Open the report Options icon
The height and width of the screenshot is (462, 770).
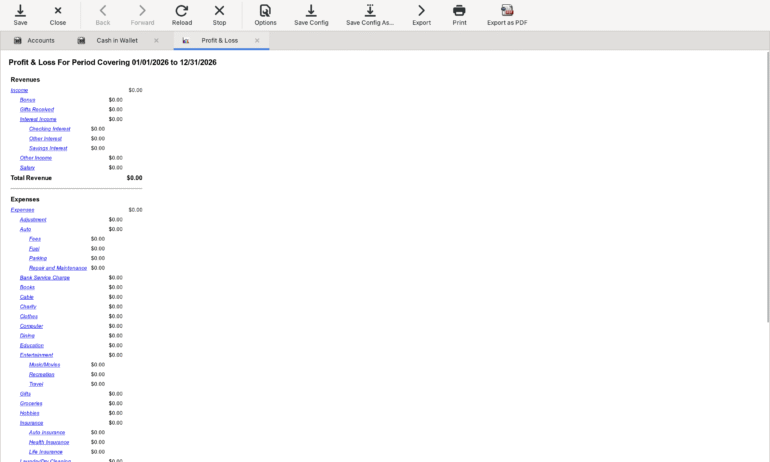point(265,11)
